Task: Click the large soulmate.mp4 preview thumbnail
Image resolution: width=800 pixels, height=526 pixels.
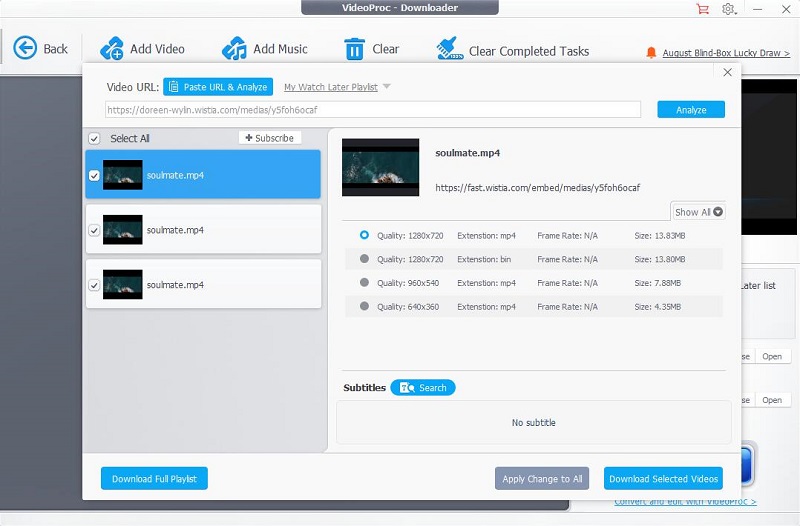Action: (381, 167)
